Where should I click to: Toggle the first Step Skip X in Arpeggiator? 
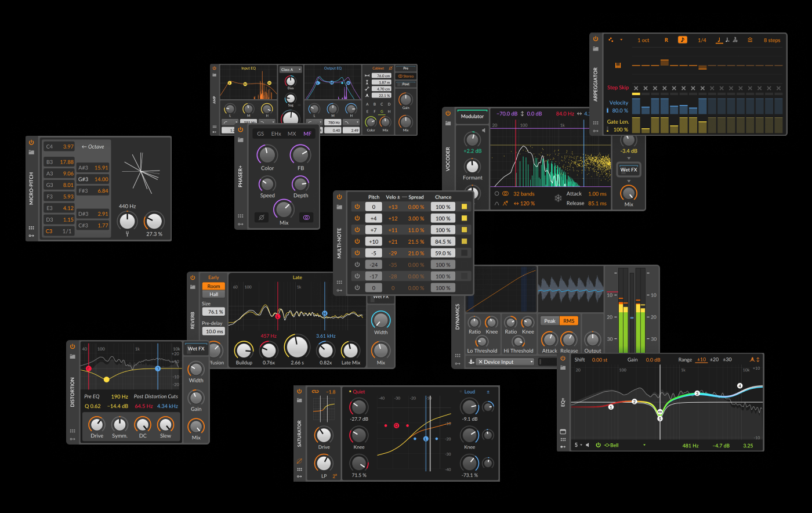[636, 88]
